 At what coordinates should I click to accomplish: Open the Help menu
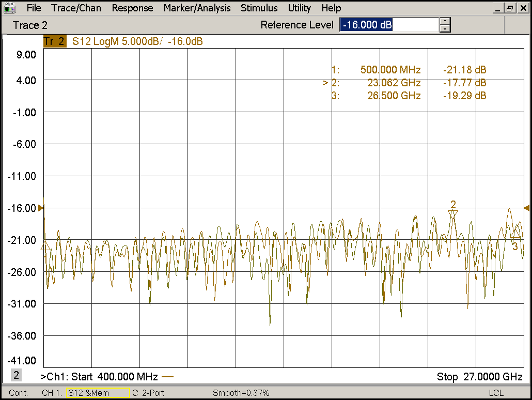pyautogui.click(x=331, y=8)
